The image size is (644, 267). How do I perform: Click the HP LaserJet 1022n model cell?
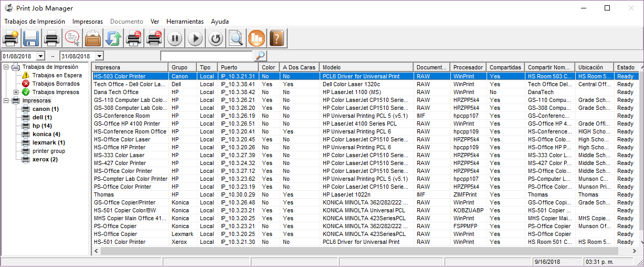[x=366, y=194]
